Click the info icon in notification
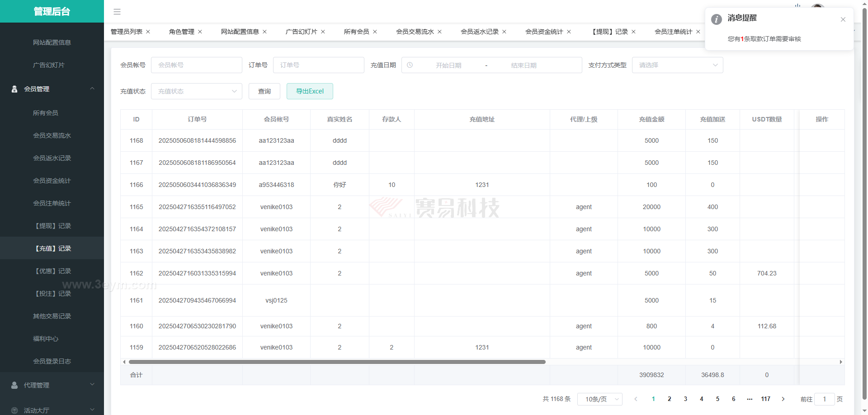 click(x=716, y=19)
